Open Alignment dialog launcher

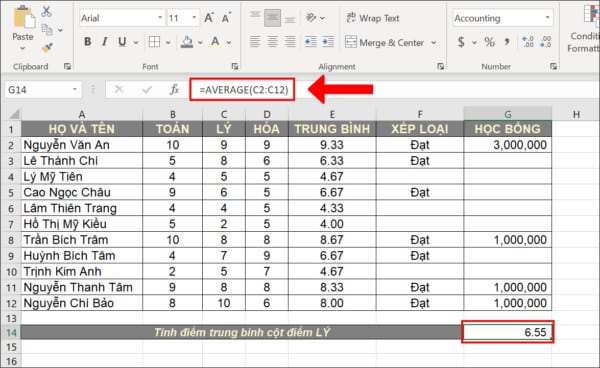(x=440, y=67)
